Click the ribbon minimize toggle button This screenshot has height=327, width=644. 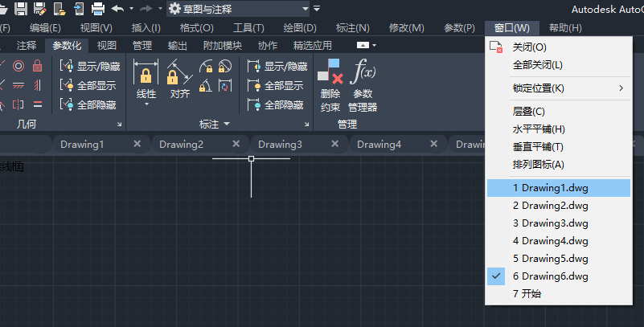[x=363, y=45]
